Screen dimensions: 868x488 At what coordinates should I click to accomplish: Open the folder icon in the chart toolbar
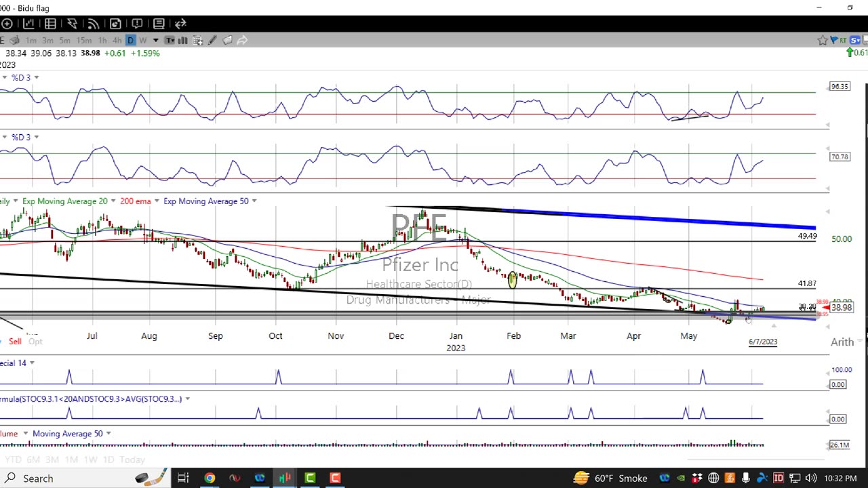click(228, 41)
